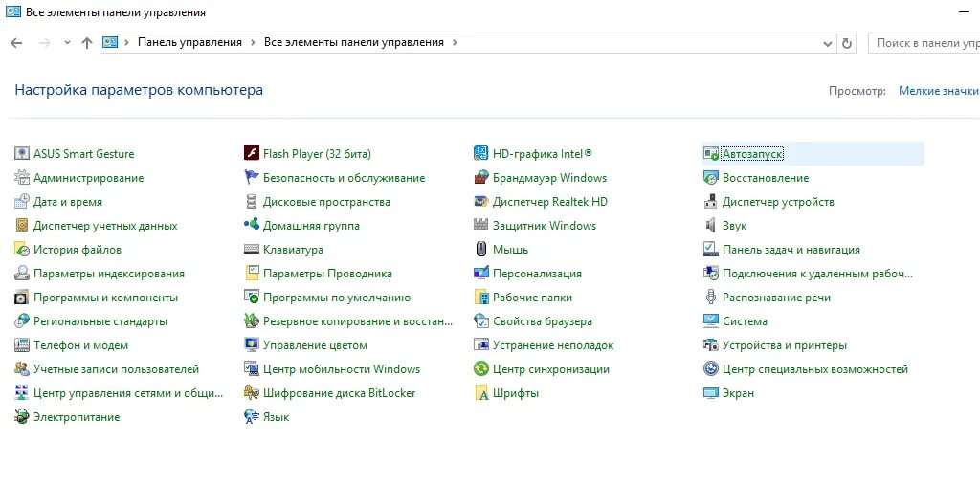Open Телефон и модем icon
980x486 pixels.
tap(22, 345)
